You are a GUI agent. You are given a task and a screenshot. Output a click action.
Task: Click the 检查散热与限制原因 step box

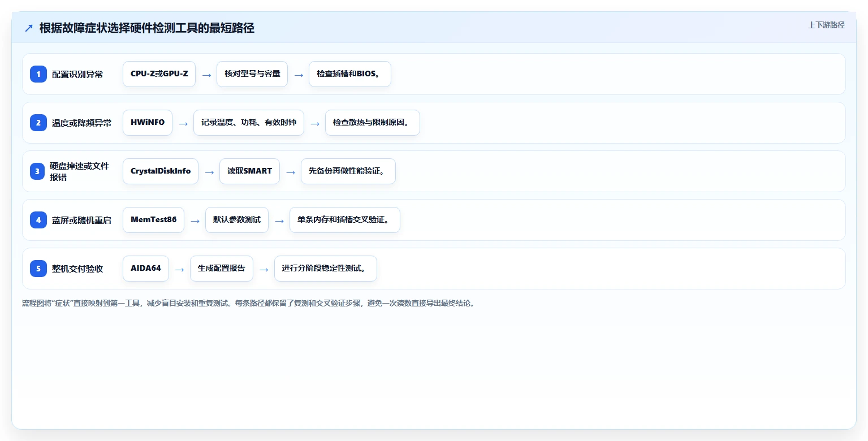(373, 123)
